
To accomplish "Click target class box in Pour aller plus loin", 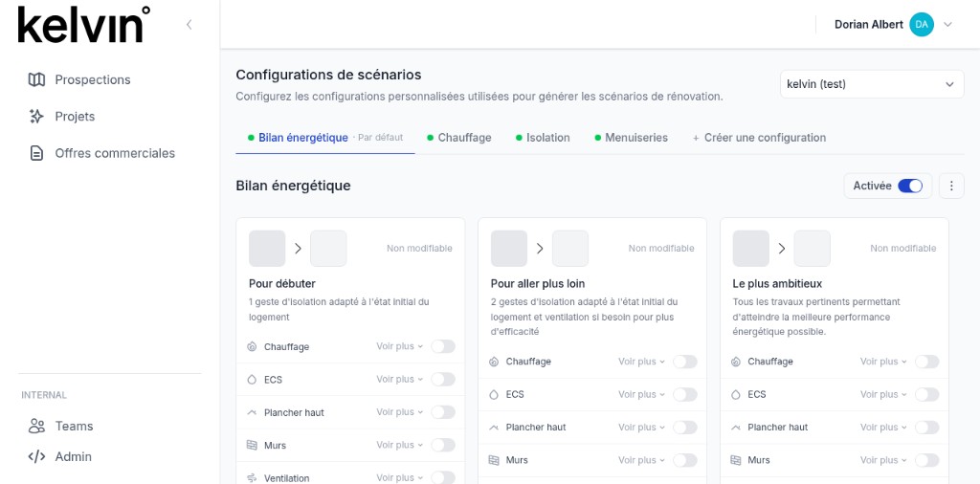I will pos(570,249).
